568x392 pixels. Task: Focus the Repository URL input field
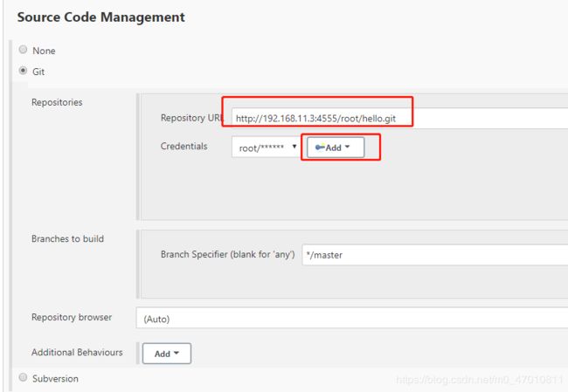pyautogui.click(x=400, y=119)
